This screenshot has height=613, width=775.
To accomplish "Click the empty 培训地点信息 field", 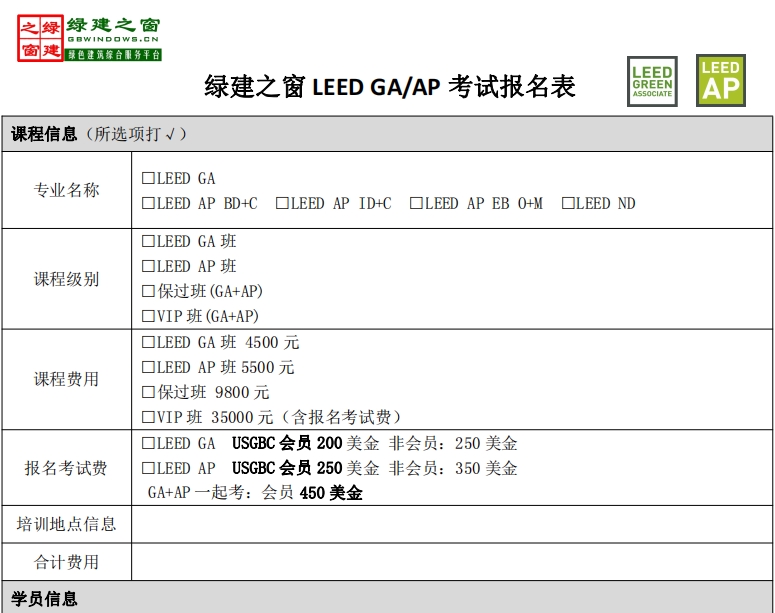I will click(x=452, y=524).
